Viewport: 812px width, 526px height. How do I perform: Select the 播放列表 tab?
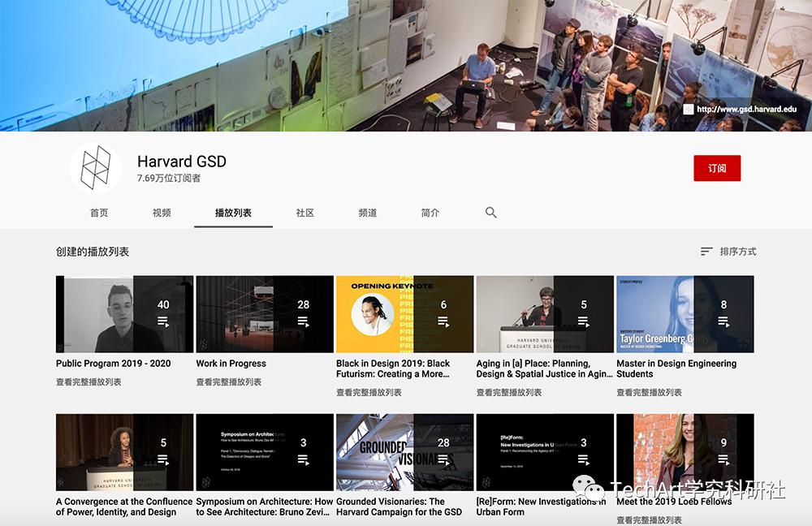coord(233,213)
